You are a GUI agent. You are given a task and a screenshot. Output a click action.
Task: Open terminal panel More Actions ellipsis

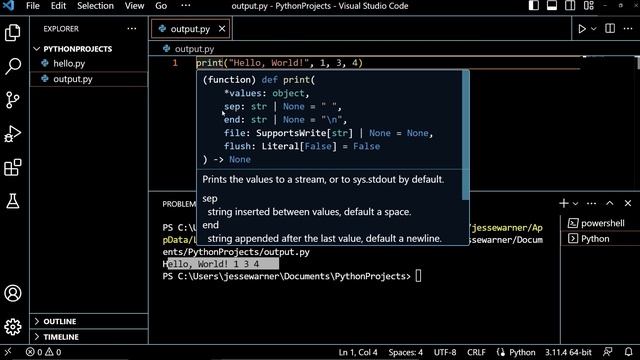coord(591,203)
